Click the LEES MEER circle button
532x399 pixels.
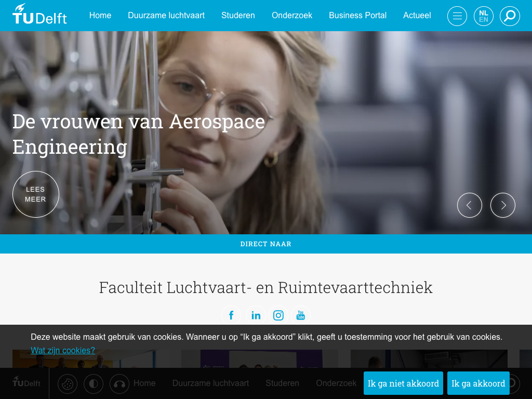(x=36, y=194)
